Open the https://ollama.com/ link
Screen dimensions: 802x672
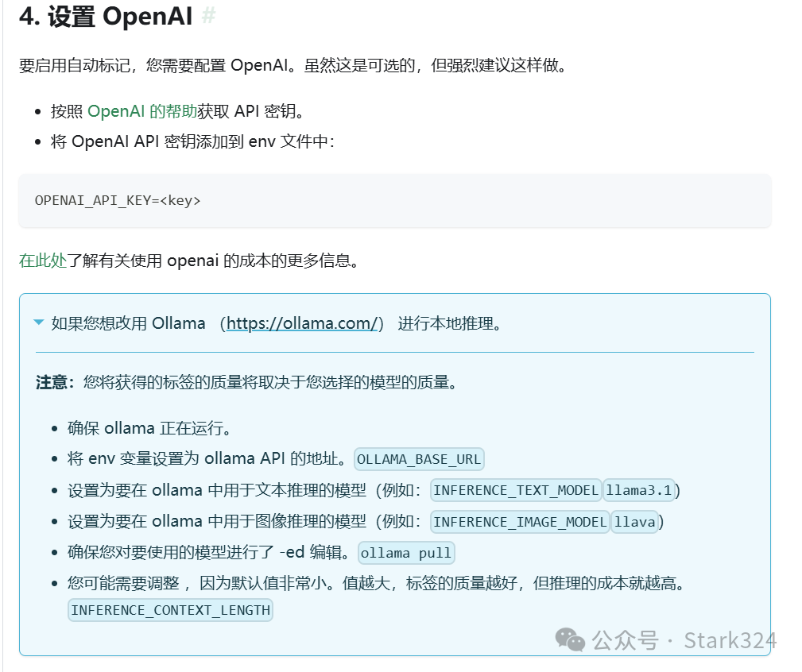point(302,323)
